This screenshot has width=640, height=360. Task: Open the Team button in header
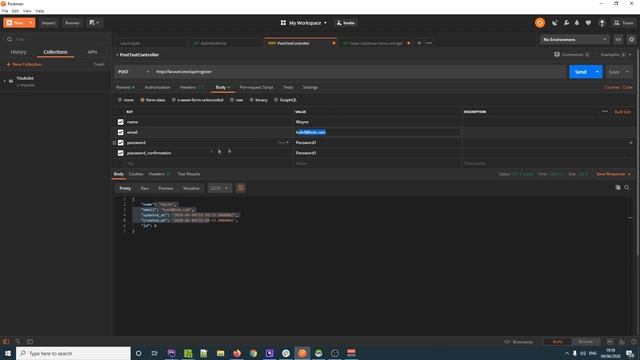pos(624,23)
